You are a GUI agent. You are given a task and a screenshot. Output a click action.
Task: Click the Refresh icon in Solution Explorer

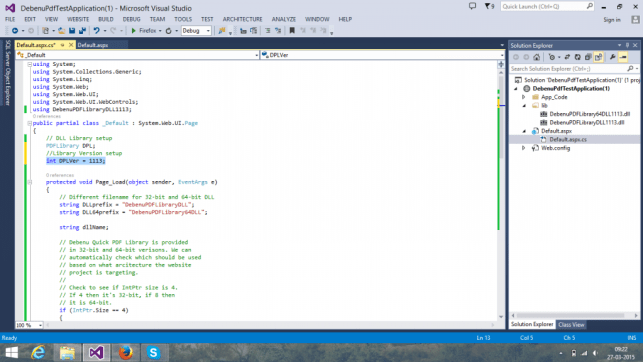tap(577, 57)
